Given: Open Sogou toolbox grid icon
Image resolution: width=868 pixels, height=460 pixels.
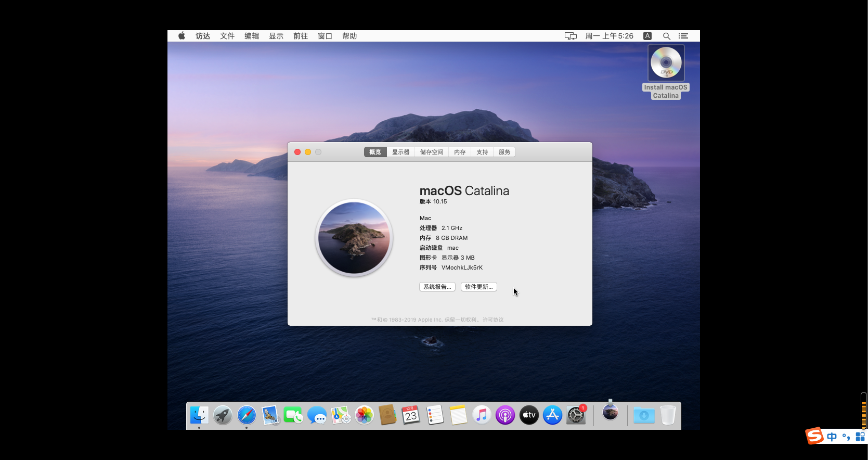Looking at the screenshot, I should 860,437.
